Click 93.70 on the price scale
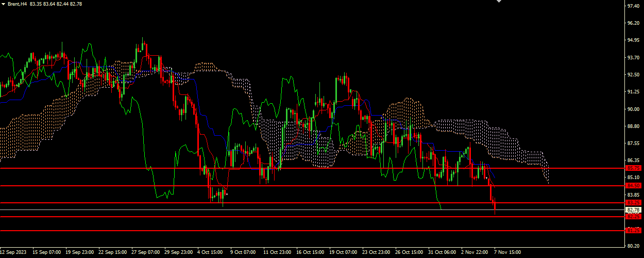This screenshot has width=644, height=258. (633, 58)
